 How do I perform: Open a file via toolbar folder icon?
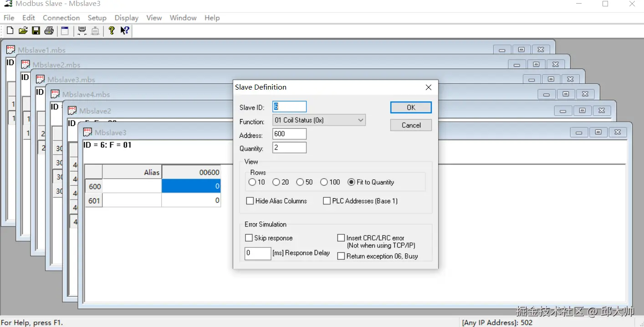pos(23,30)
